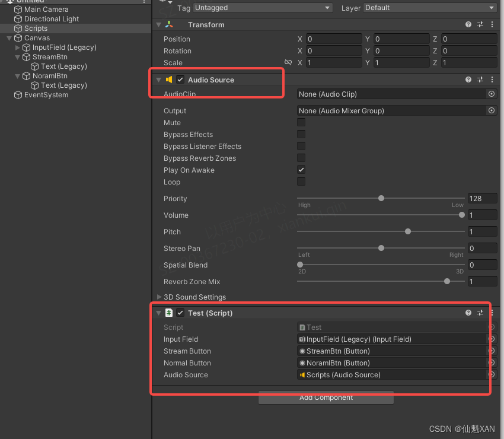
Task: Open Test script help reference icon
Action: (468, 313)
